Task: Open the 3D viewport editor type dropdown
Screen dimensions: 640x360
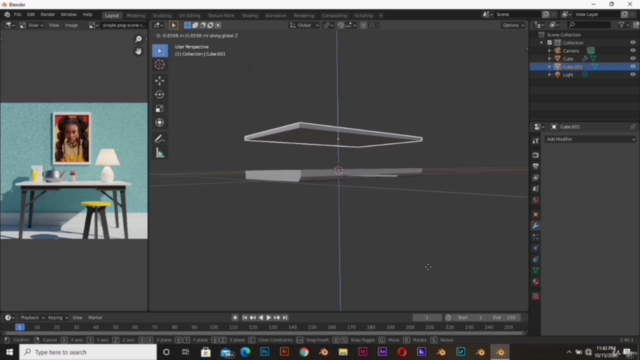Action: [158, 25]
